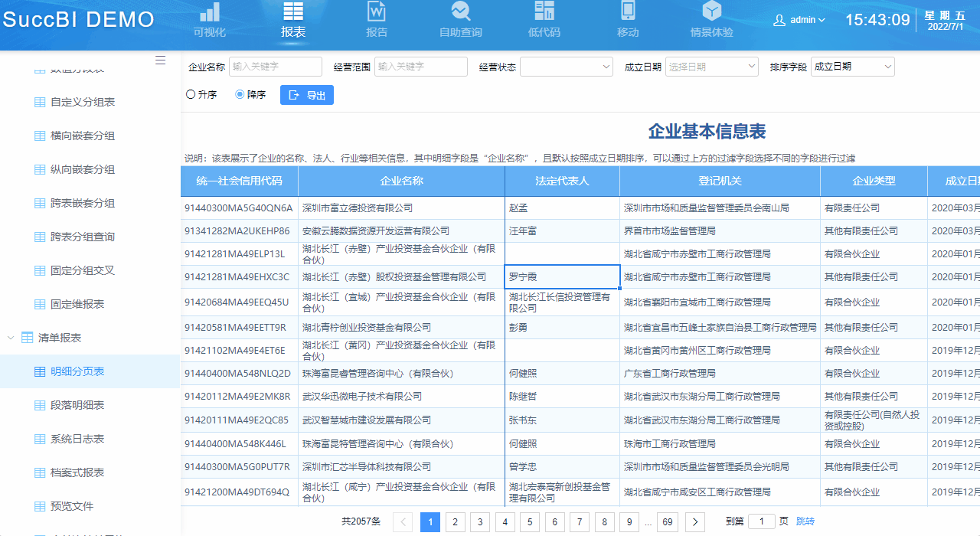Viewport: 980px width, 536px height.
Task: Click the table icon beside 预览文件
Action: coord(40,506)
